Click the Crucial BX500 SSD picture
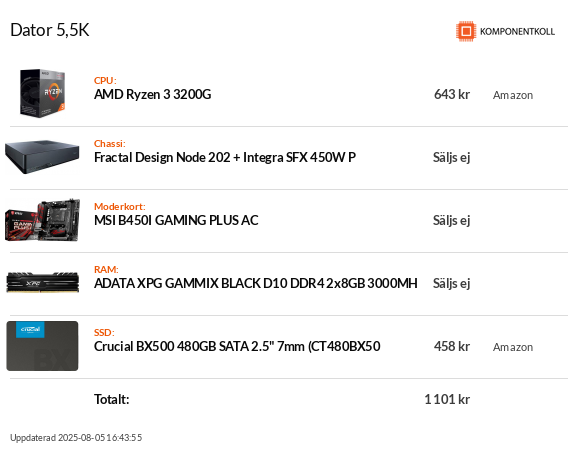The width and height of the screenshot is (577, 451). click(42, 346)
